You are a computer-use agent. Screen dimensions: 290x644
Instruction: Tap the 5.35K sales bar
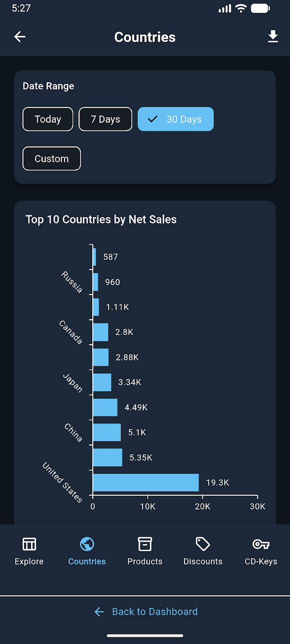click(x=107, y=458)
